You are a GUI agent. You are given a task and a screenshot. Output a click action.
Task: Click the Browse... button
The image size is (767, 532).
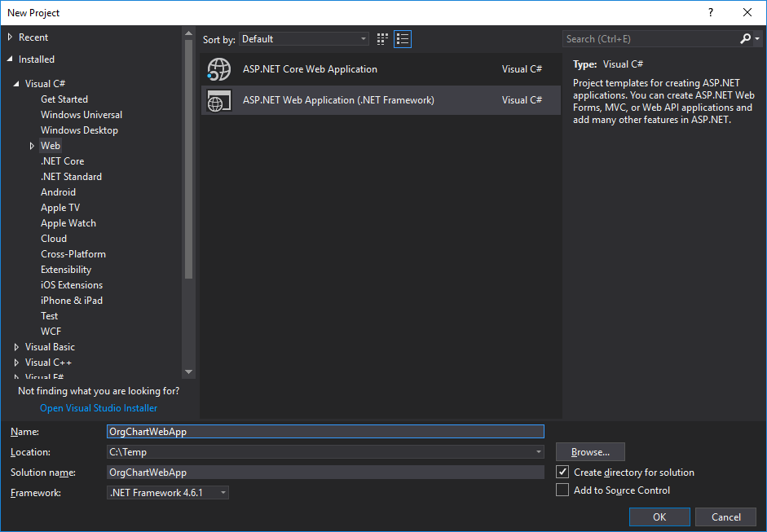(590, 452)
